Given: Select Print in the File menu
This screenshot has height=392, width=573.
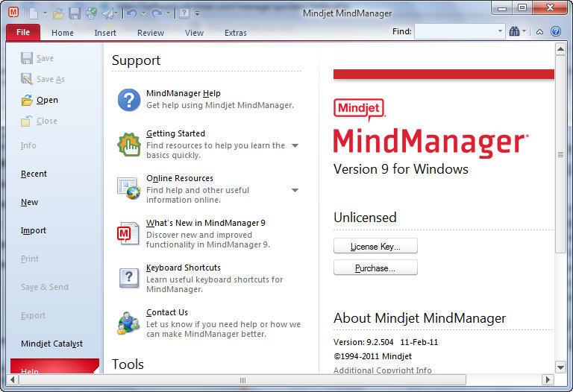Looking at the screenshot, I should click(30, 259).
